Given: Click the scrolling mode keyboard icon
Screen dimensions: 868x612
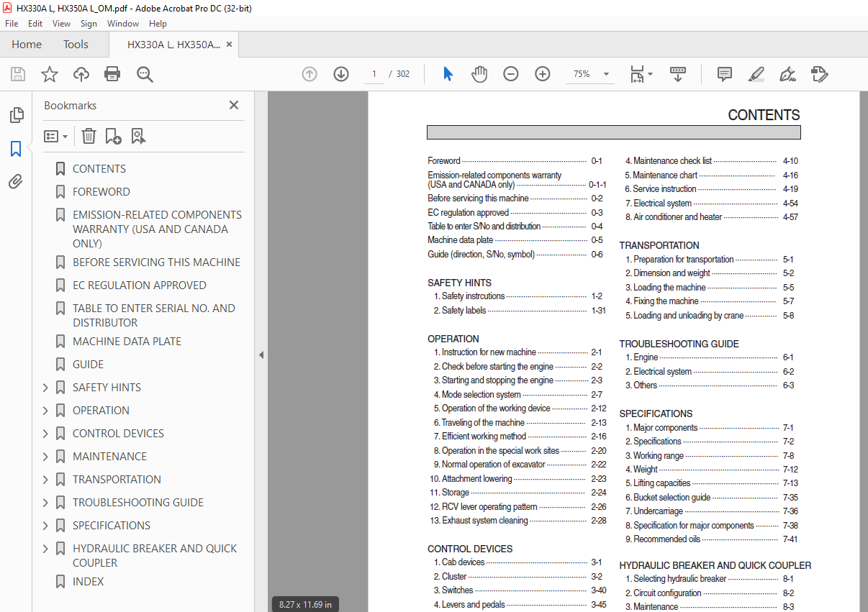Looking at the screenshot, I should pyautogui.click(x=678, y=74).
